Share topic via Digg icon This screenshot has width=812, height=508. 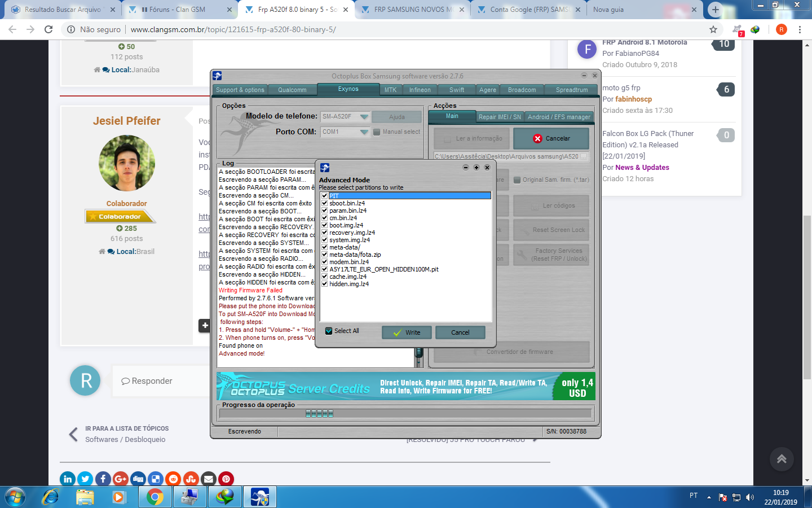138,479
